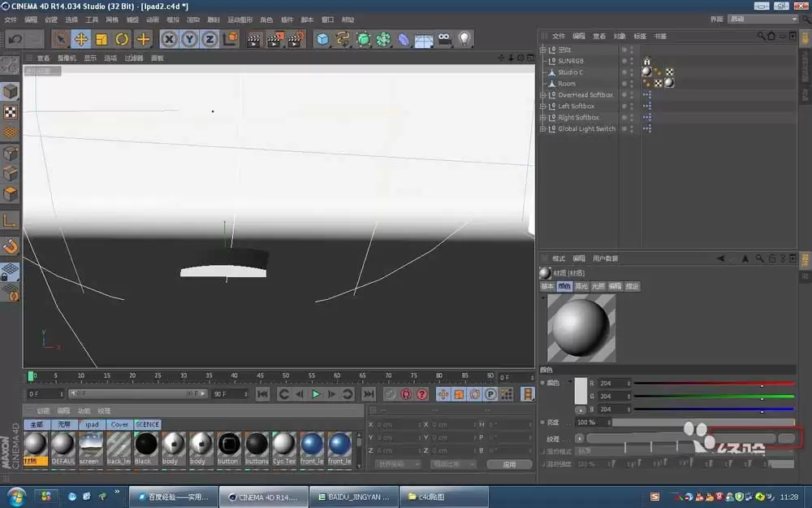Expand the Left Softbox hierarchy
This screenshot has width=812, height=508.
pos(542,106)
